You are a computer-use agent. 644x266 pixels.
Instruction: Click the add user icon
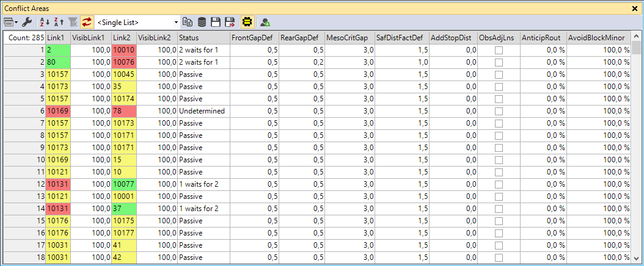[x=265, y=22]
